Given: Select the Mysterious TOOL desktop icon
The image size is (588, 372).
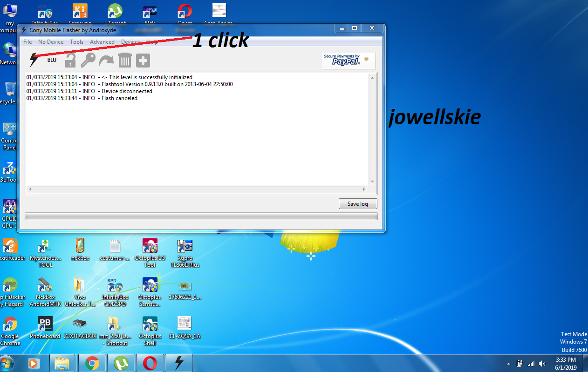Looking at the screenshot, I should point(45,253).
